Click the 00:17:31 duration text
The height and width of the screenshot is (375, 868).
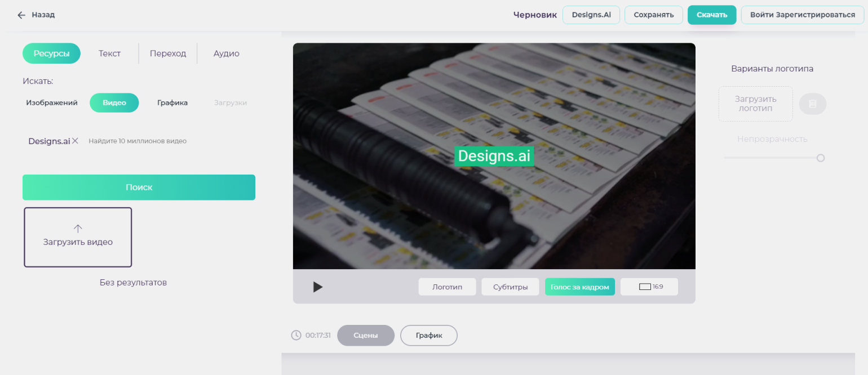coord(318,335)
